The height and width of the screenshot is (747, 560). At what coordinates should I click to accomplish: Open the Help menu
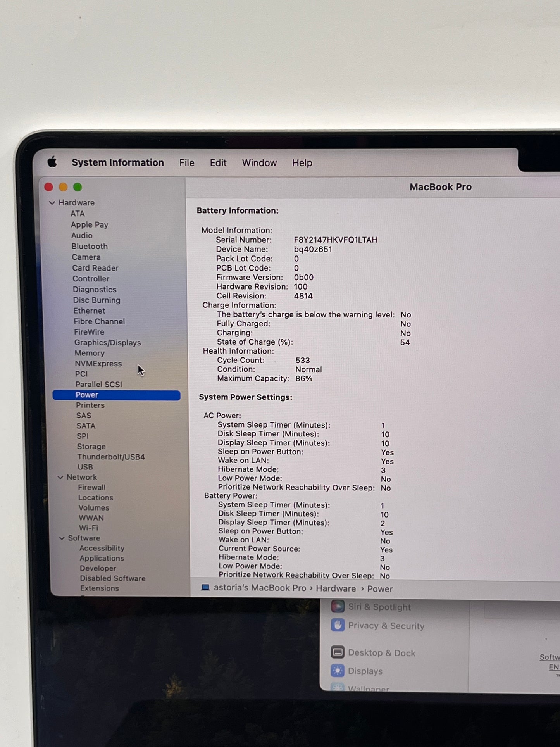pos(302,163)
